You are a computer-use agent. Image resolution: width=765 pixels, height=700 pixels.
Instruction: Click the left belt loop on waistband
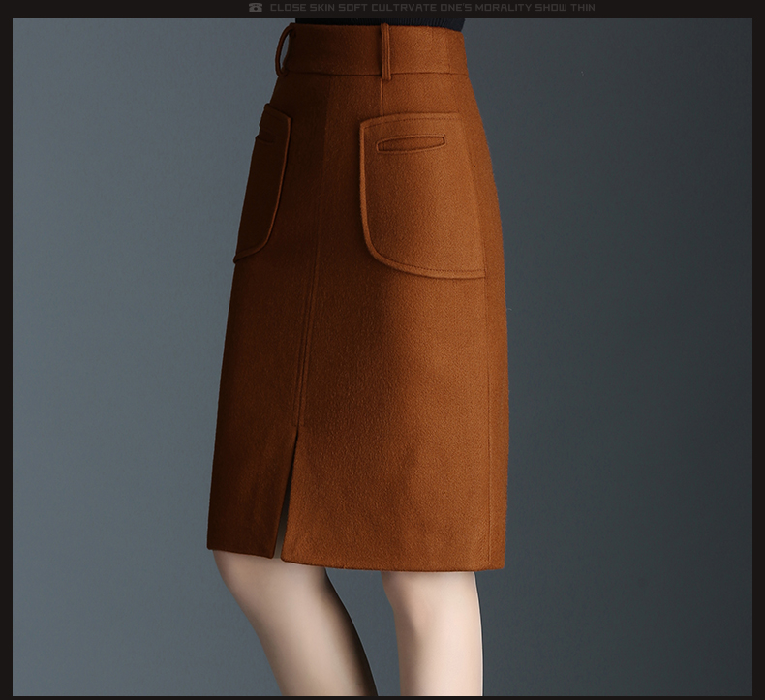[x=284, y=48]
